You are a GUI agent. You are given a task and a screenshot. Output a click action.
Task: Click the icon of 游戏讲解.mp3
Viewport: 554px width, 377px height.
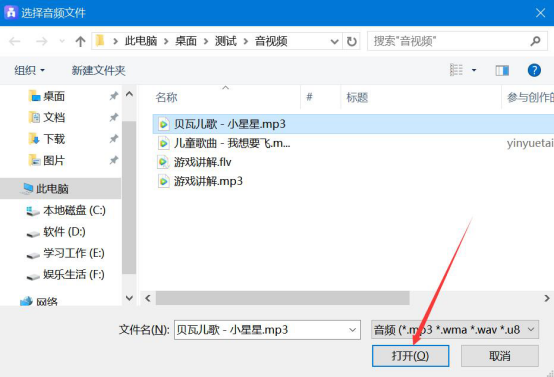(x=163, y=181)
